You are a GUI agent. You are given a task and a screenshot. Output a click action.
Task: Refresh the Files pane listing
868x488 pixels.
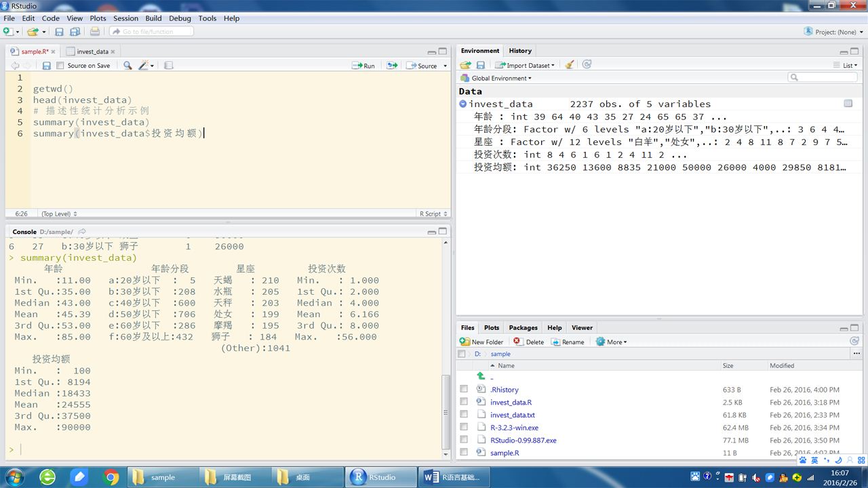(854, 341)
